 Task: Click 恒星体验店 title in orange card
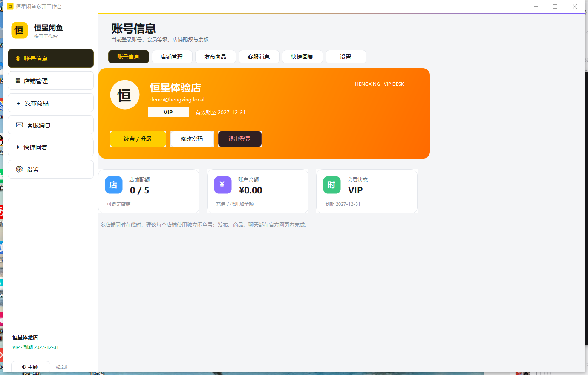pos(176,88)
